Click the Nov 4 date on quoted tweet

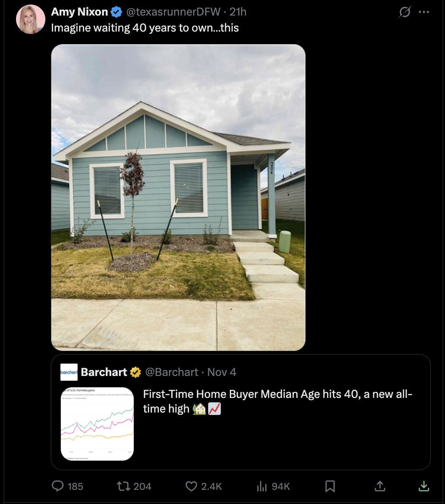pos(222,372)
